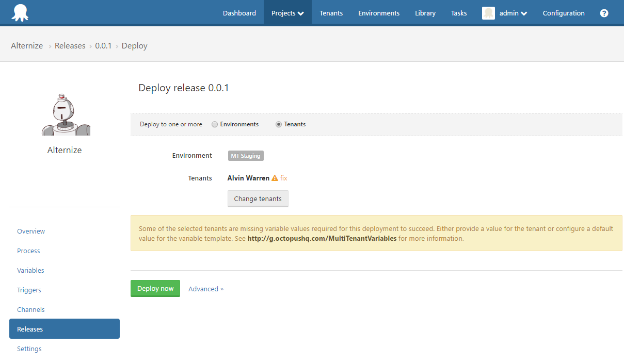
Task: Expand the Projects navigation dropdown
Action: 287,13
